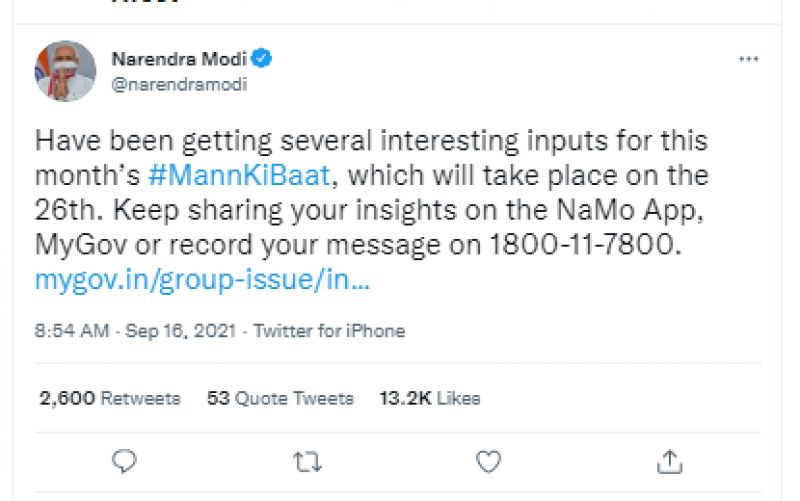Click the blue verified badge
Viewport: 800px width, 501px height.
(262, 59)
